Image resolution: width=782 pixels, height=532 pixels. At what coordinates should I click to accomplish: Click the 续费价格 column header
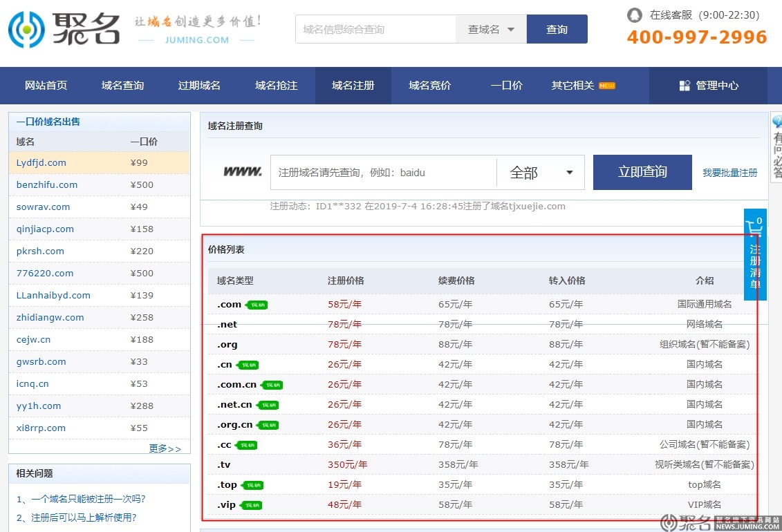pyautogui.click(x=456, y=281)
